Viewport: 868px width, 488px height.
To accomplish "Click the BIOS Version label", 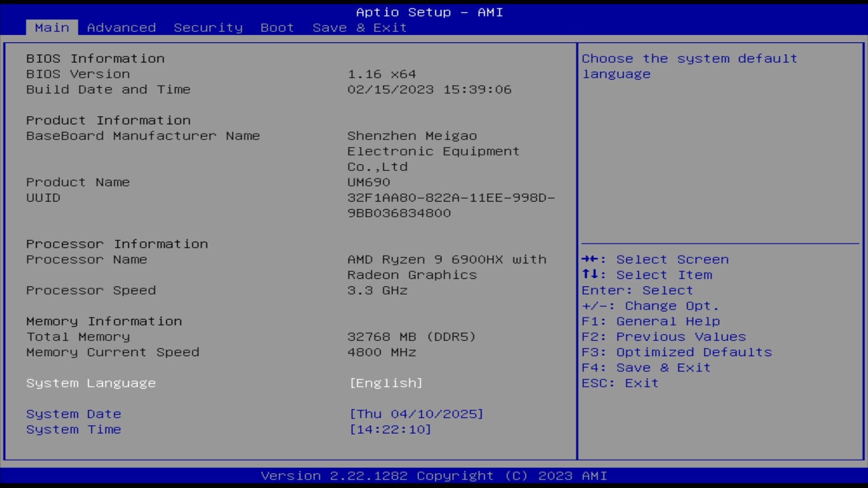I will (78, 74).
